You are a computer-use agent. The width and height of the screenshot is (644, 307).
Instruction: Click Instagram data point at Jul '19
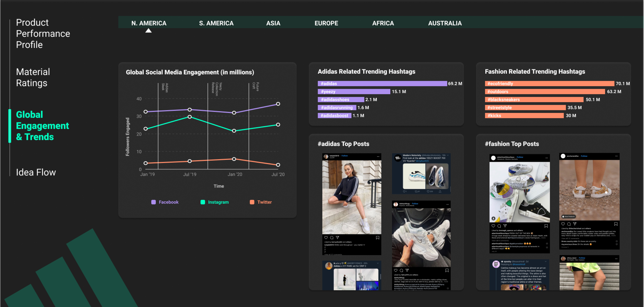[x=189, y=117]
